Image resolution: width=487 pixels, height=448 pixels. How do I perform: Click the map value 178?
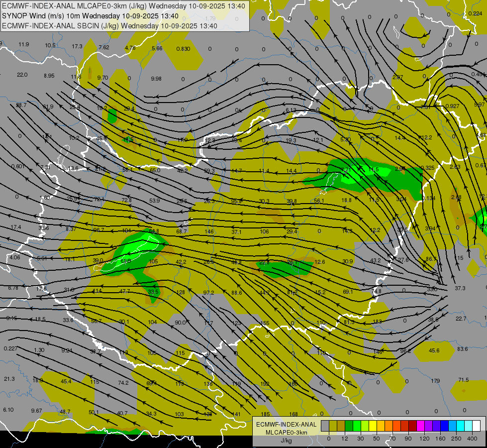pos(180,384)
